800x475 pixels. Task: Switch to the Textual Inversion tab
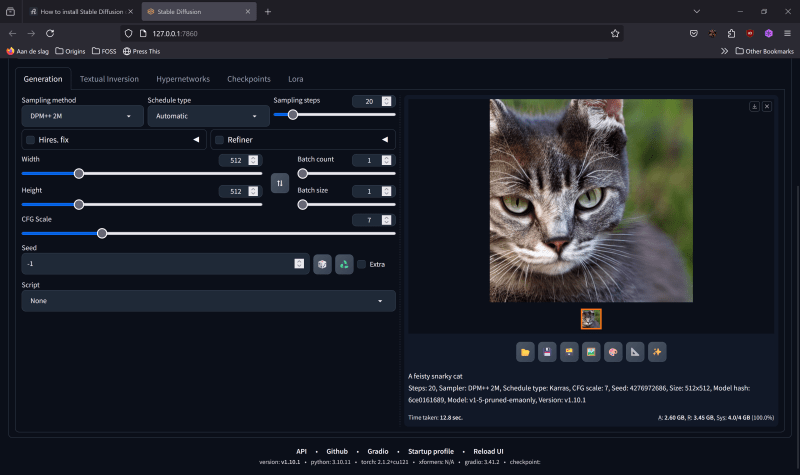pos(109,78)
